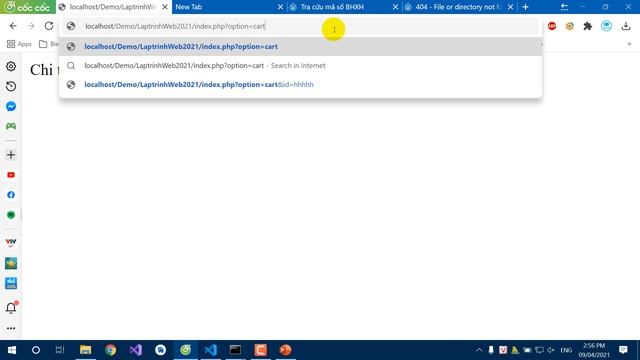Click the blue shield extension icon
Image resolution: width=640 pixels, height=360 pixels.
click(x=607, y=26)
